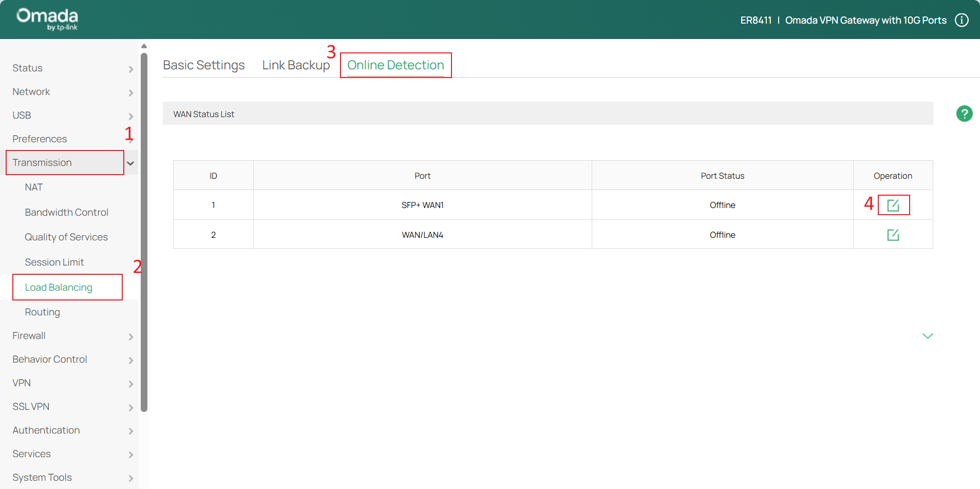
Task: Switch to the Link Backup tab
Action: click(x=296, y=65)
